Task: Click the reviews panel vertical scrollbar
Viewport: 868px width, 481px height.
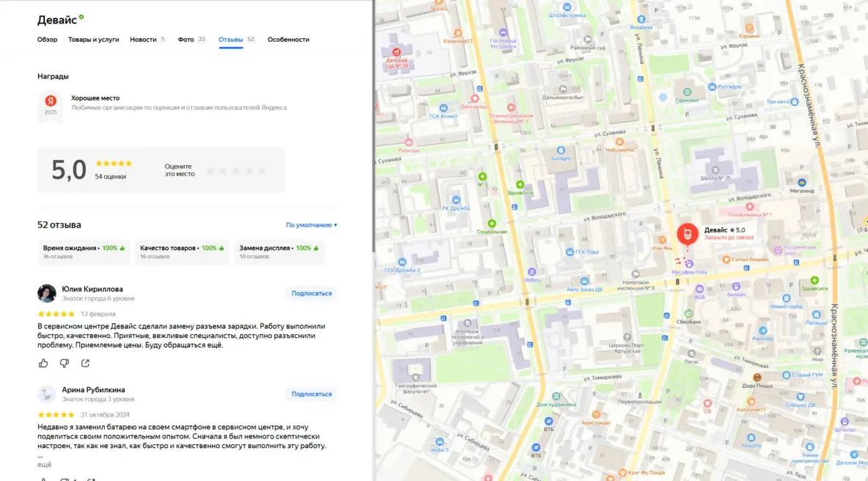Action: click(374, 128)
